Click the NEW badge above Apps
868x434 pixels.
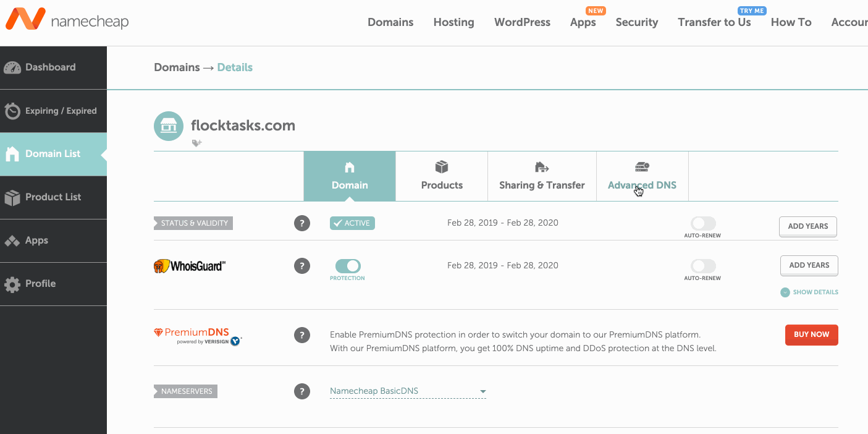coord(596,11)
